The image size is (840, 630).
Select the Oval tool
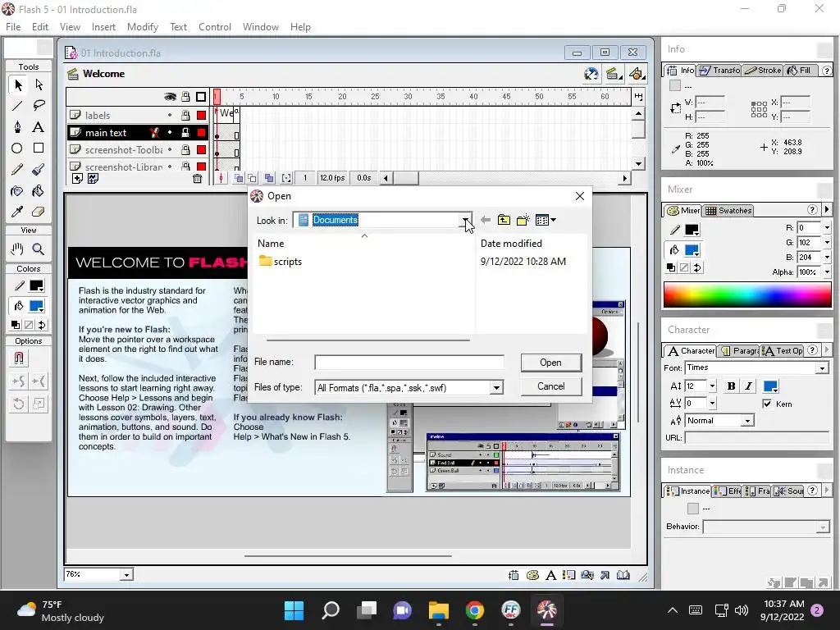(x=18, y=148)
